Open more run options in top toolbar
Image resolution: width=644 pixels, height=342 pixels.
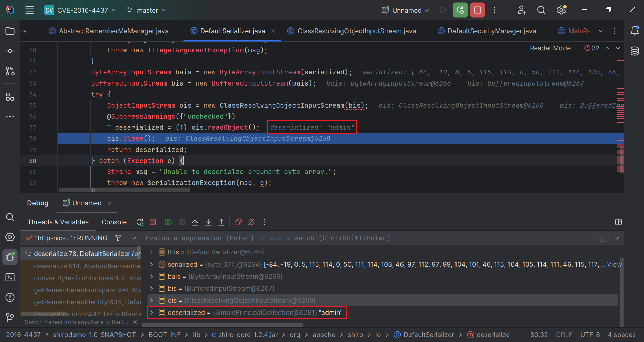coord(494,10)
